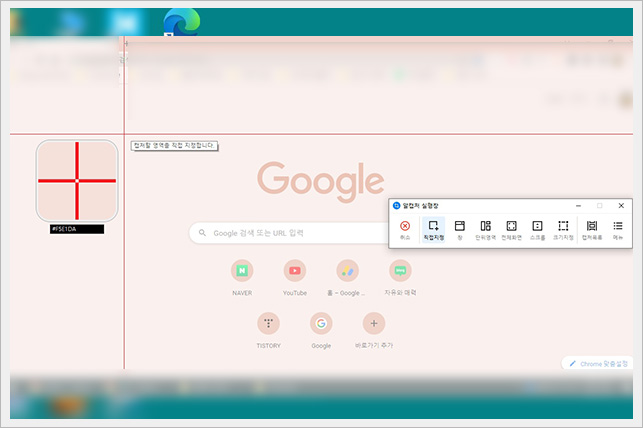Image resolution: width=643 pixels, height=428 pixels.
Task: Choose the 스크롤 scroll capture tool
Action: pos(537,230)
